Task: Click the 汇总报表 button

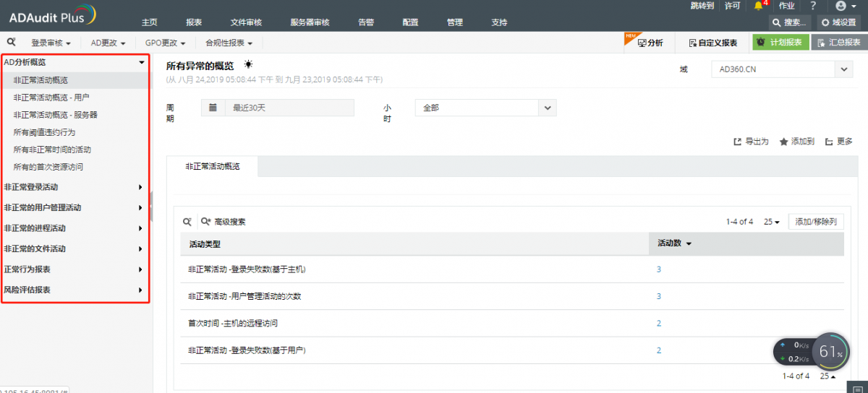Action: 839,43
